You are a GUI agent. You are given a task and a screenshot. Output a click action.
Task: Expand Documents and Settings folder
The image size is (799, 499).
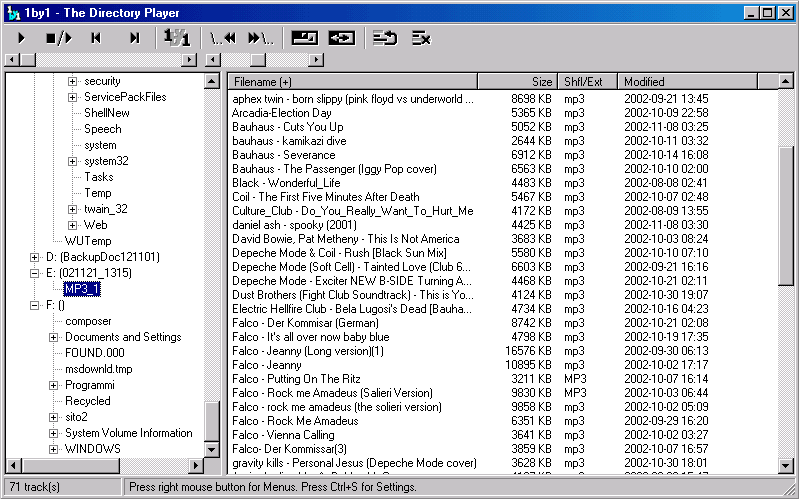(x=54, y=337)
